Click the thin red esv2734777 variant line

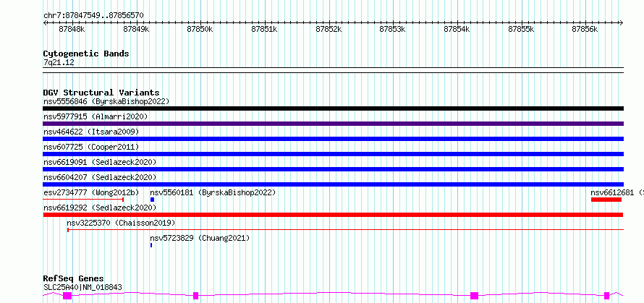(x=83, y=200)
